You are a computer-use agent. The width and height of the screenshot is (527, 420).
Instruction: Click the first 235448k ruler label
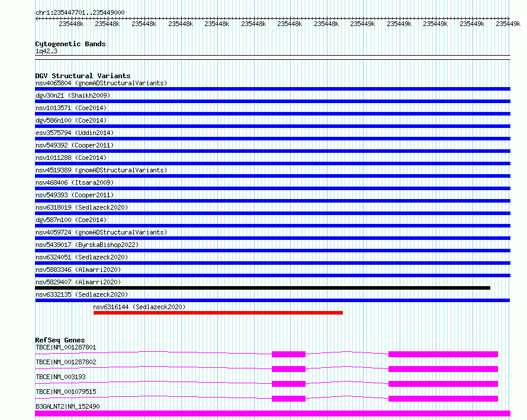[x=71, y=24]
